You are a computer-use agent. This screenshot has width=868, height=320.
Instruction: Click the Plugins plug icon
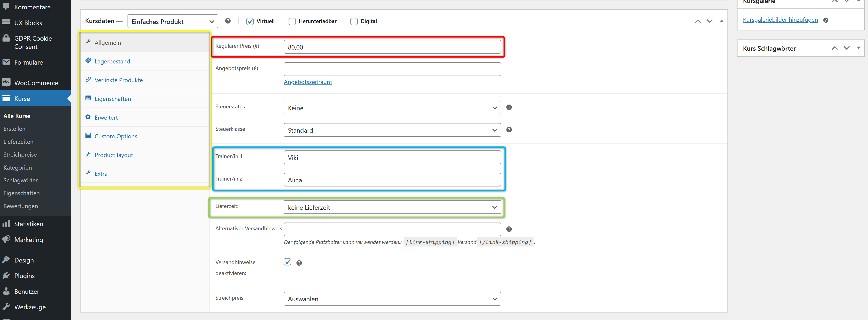6,275
